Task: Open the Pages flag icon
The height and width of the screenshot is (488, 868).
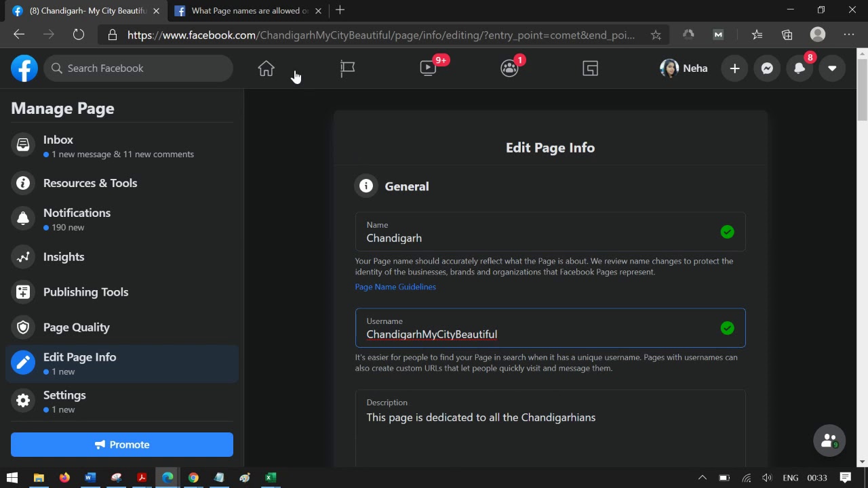Action: click(x=347, y=68)
